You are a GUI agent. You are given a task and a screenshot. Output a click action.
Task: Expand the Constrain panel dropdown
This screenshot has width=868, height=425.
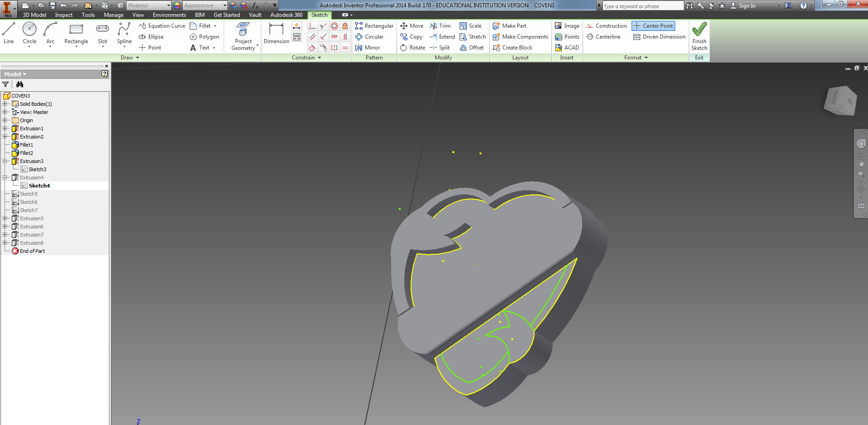coord(306,58)
